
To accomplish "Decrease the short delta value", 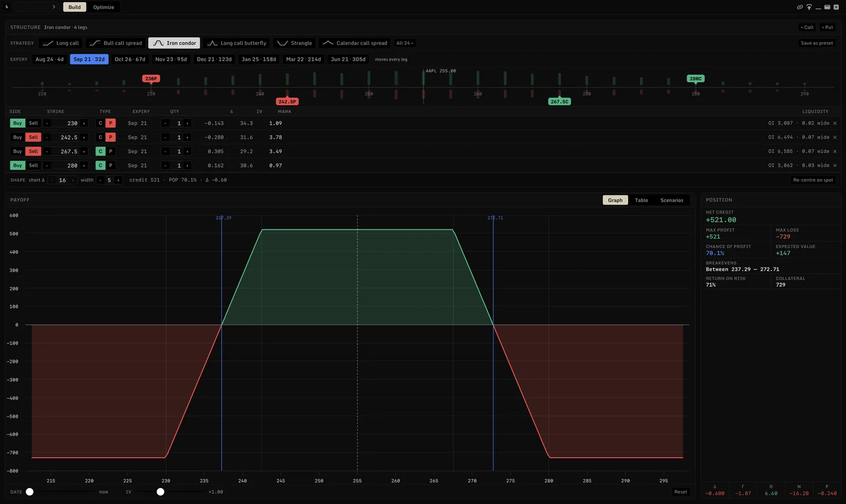I will click(x=52, y=180).
